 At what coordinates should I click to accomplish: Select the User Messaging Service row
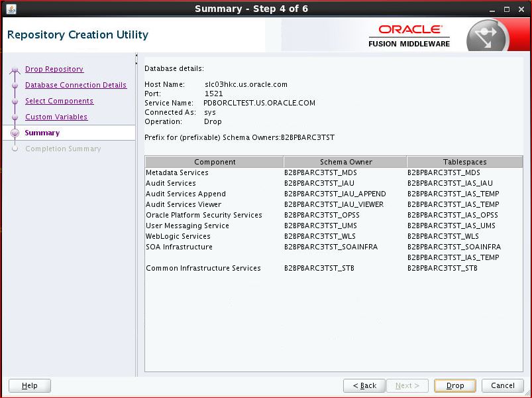click(x=334, y=226)
